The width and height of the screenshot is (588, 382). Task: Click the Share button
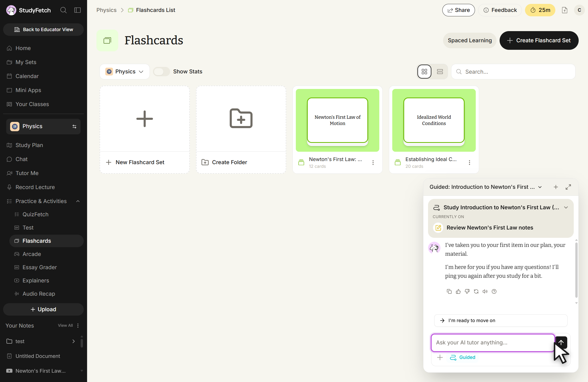click(x=458, y=10)
